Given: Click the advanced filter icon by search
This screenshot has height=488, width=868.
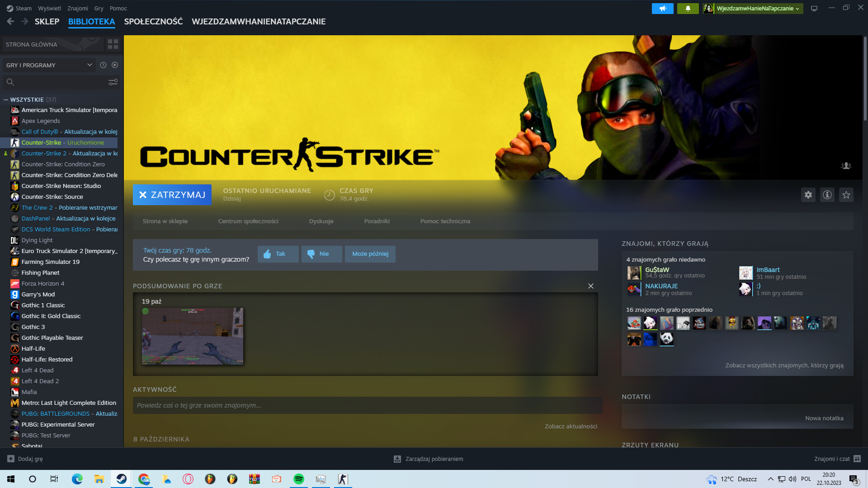Looking at the screenshot, I should coord(113,82).
